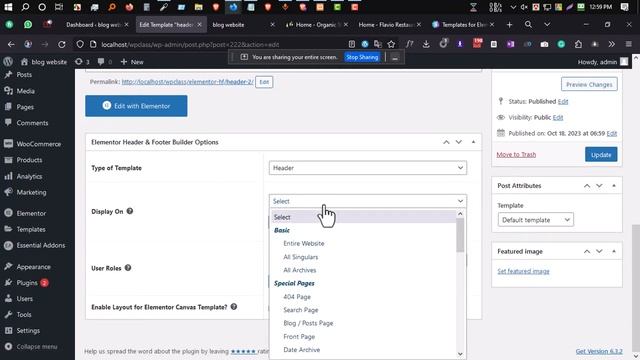Open the WooCommerce sidebar menu

[38, 144]
